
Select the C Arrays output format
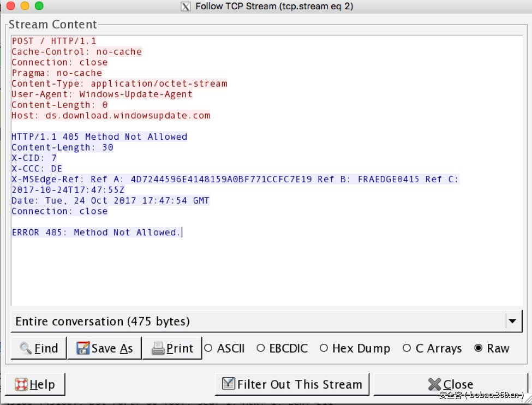pos(407,348)
